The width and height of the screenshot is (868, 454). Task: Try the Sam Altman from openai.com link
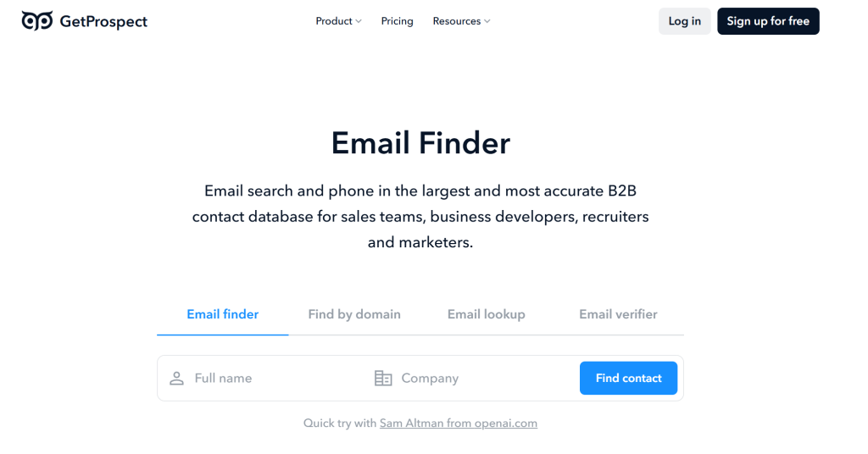(458, 423)
